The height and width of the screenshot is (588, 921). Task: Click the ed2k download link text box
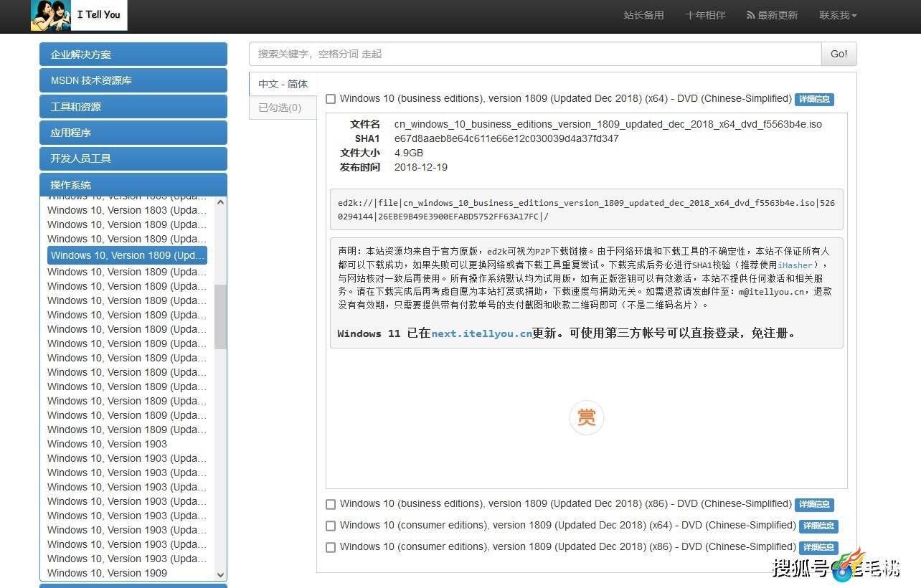pyautogui.click(x=587, y=209)
